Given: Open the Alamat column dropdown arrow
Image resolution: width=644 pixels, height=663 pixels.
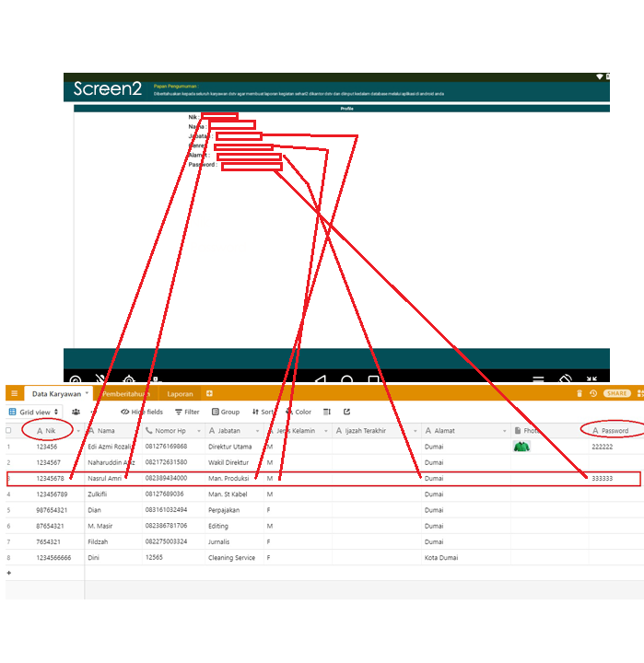Looking at the screenshot, I should (x=504, y=431).
